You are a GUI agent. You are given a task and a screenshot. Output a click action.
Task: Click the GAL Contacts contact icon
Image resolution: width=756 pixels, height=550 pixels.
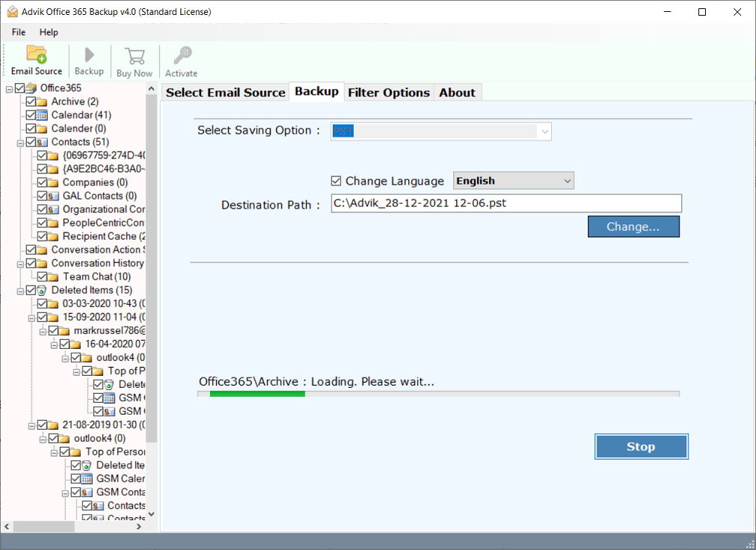click(x=53, y=197)
